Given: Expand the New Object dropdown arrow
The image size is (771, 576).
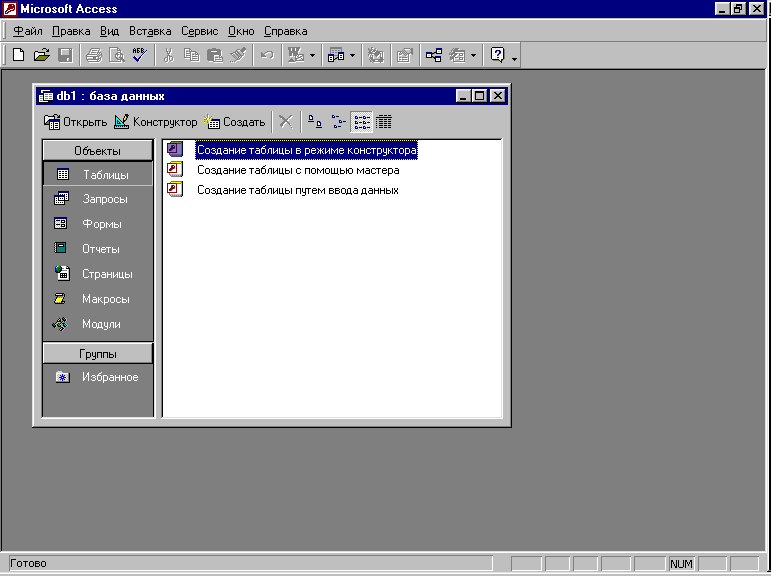Looking at the screenshot, I should (x=474, y=56).
